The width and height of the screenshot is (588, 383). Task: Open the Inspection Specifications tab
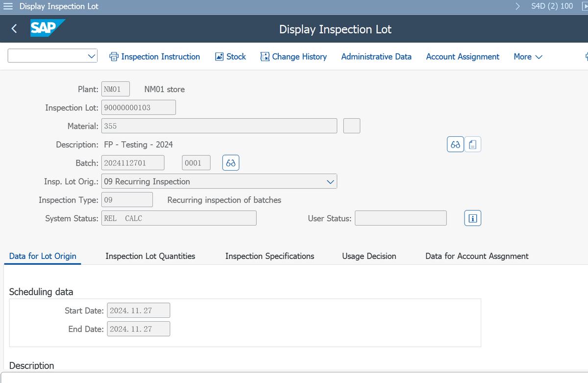pyautogui.click(x=269, y=256)
